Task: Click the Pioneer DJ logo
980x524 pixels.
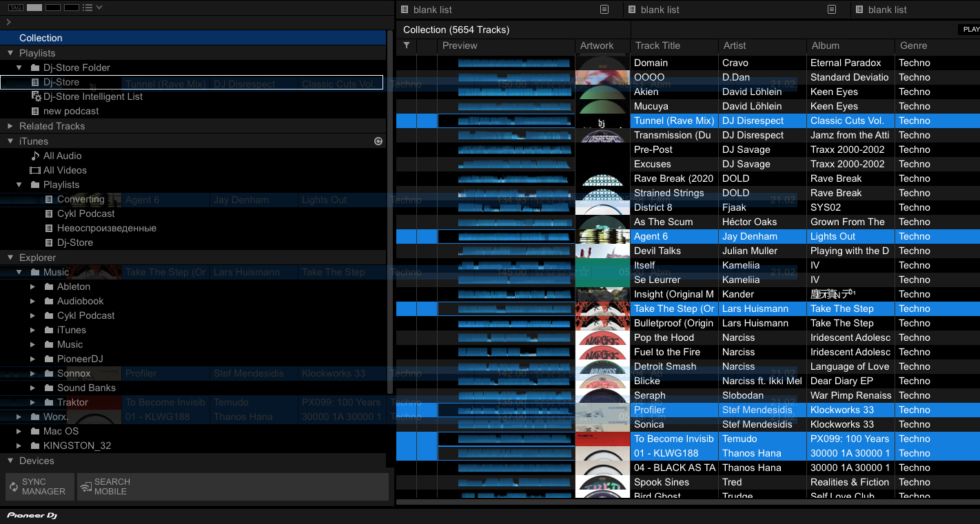Action: click(x=32, y=515)
